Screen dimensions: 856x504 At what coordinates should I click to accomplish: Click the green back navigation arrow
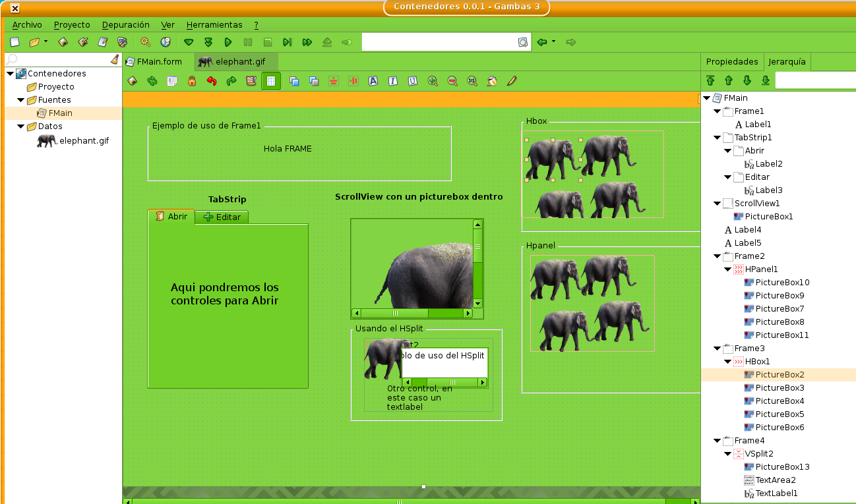542,42
